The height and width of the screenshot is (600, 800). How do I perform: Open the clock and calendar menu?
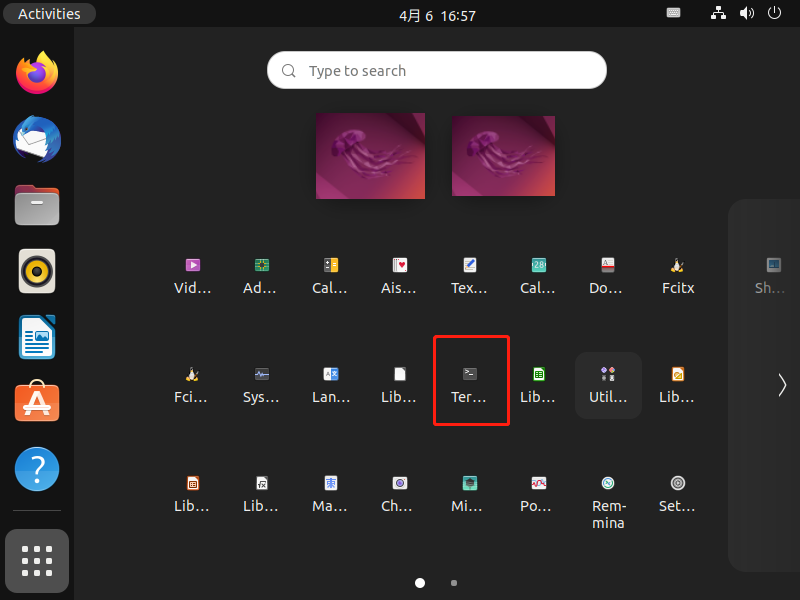point(437,16)
